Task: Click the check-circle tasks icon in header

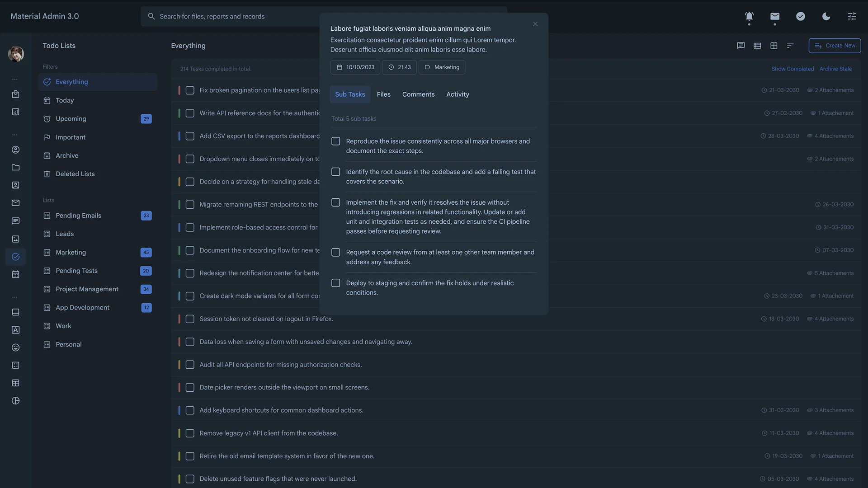Action: (x=801, y=16)
